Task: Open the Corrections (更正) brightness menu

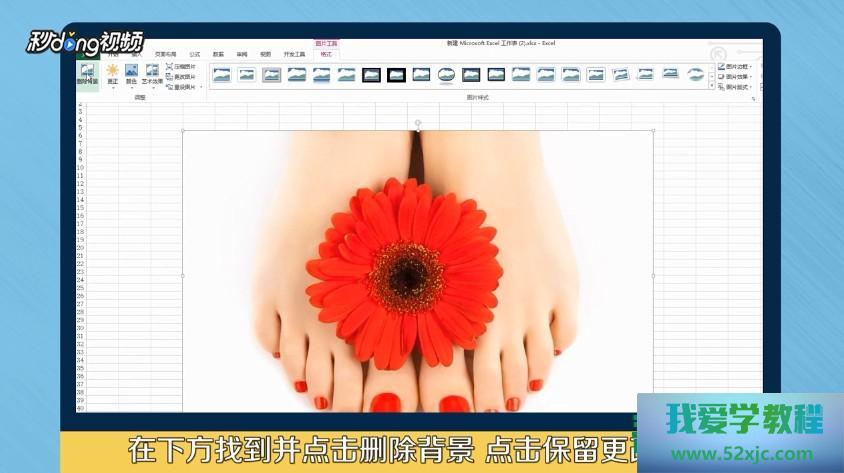Action: [x=113, y=74]
